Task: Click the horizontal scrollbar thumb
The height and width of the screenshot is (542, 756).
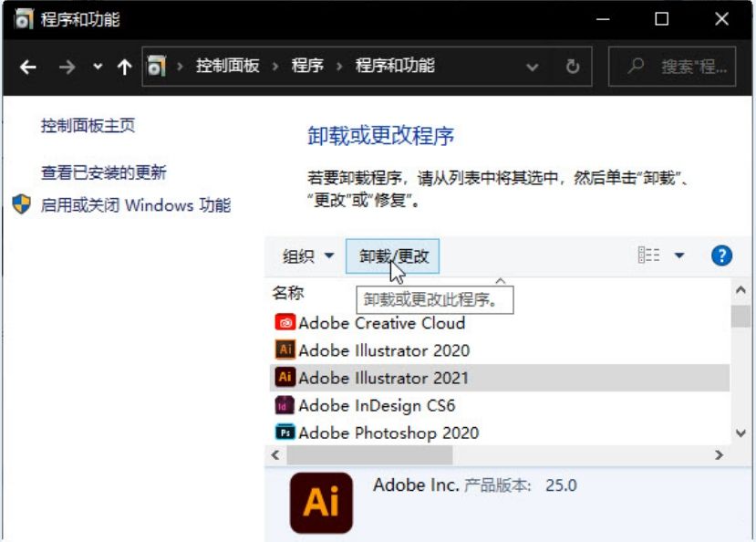Action: click(x=370, y=454)
